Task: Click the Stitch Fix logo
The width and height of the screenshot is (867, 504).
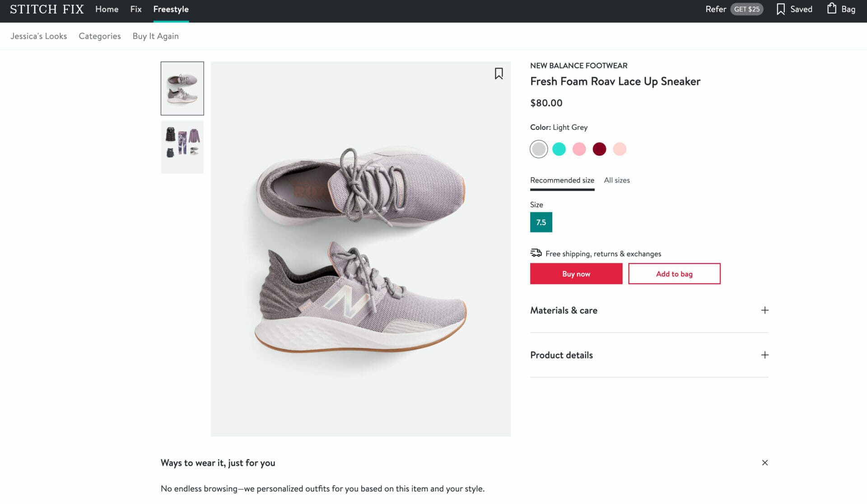Action: 47,9
